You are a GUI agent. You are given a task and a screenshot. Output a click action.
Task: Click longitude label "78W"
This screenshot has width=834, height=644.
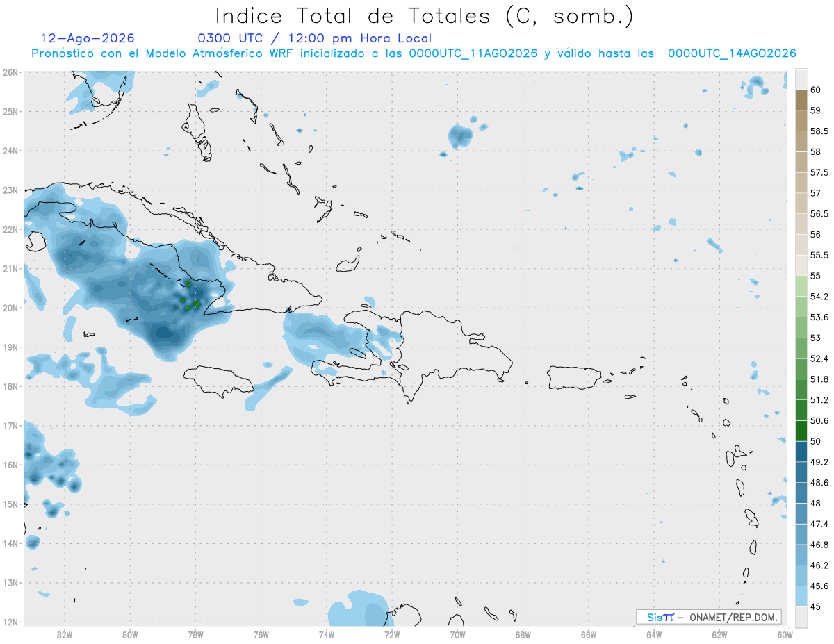point(195,634)
